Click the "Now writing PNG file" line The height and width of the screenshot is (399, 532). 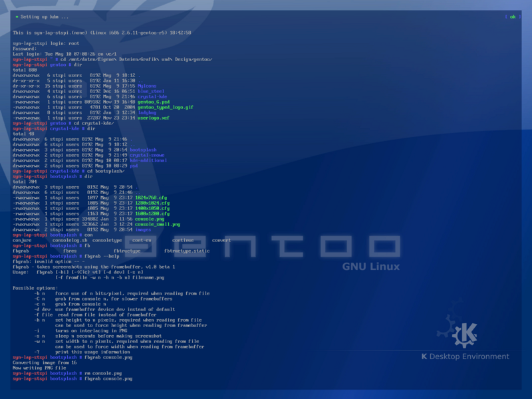point(39,368)
